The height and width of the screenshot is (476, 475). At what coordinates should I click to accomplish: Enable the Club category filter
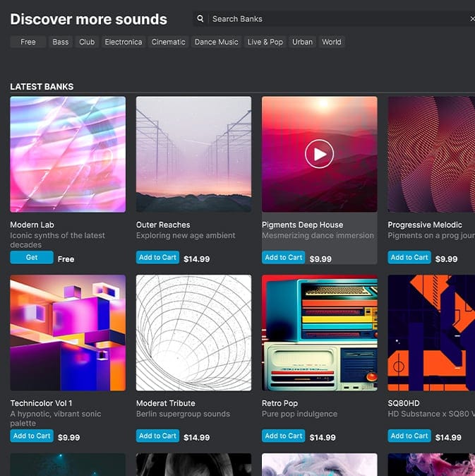87,42
